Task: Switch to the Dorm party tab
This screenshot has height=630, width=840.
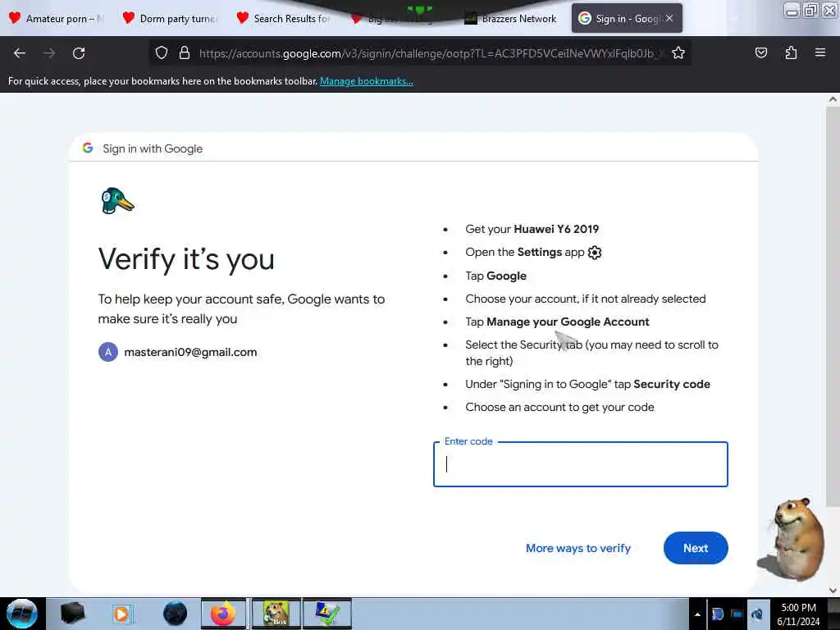Action: (171, 18)
